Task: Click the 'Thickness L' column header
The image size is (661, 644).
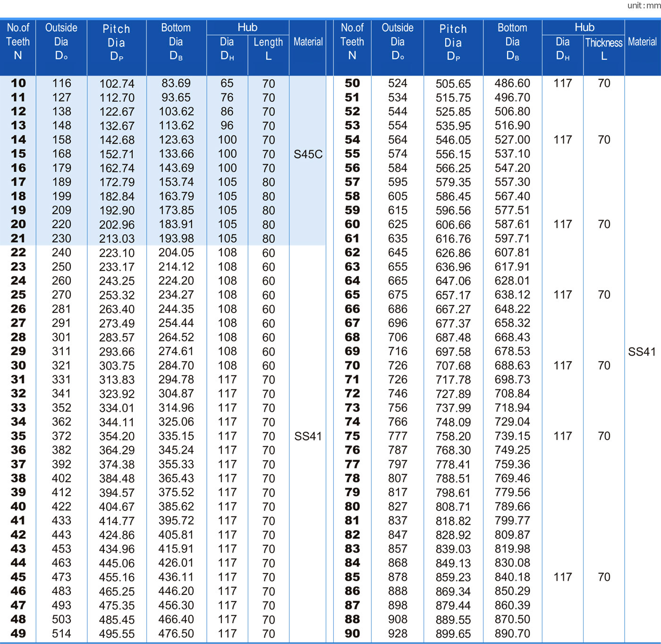Action: (x=604, y=49)
